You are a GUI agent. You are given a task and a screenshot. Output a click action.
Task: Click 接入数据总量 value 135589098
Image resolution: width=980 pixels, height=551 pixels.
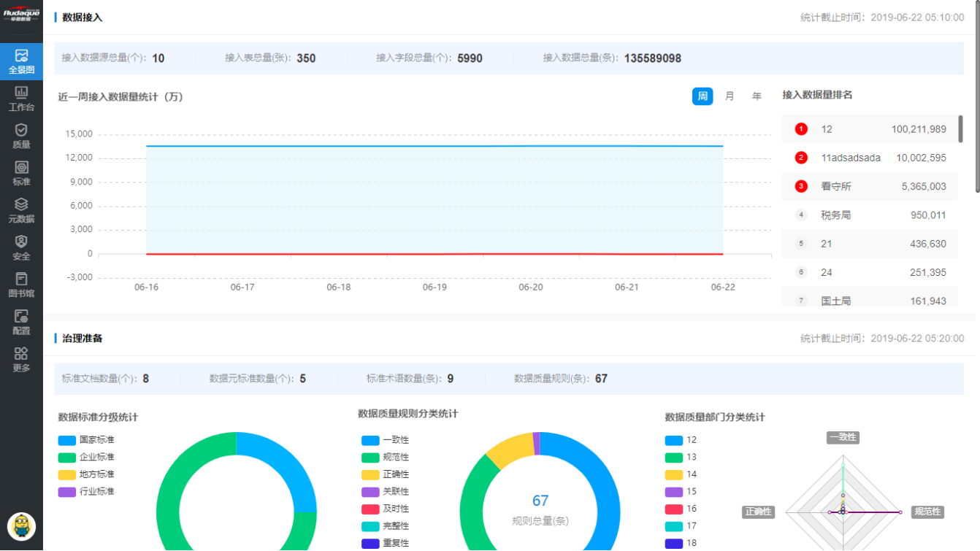point(653,58)
